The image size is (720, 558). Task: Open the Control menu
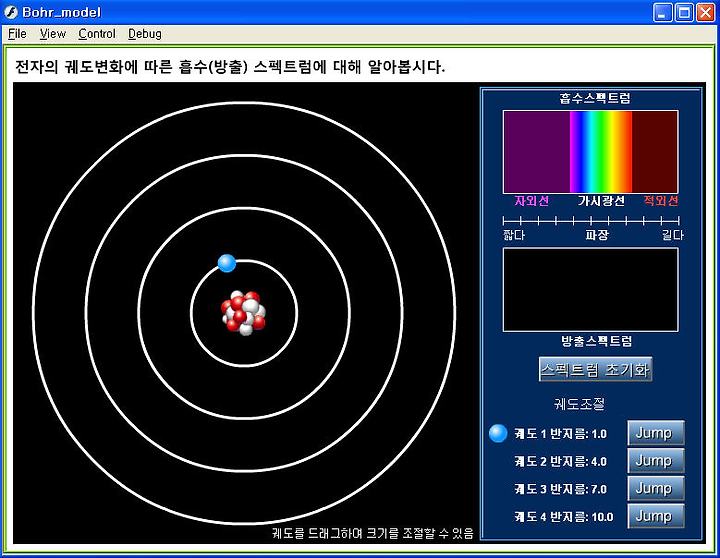[97, 34]
